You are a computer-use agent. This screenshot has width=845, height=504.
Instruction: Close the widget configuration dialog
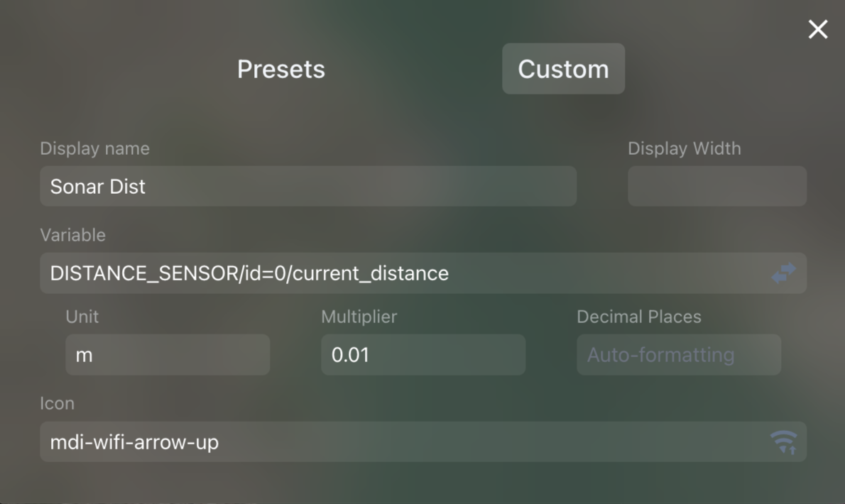pos(817,29)
